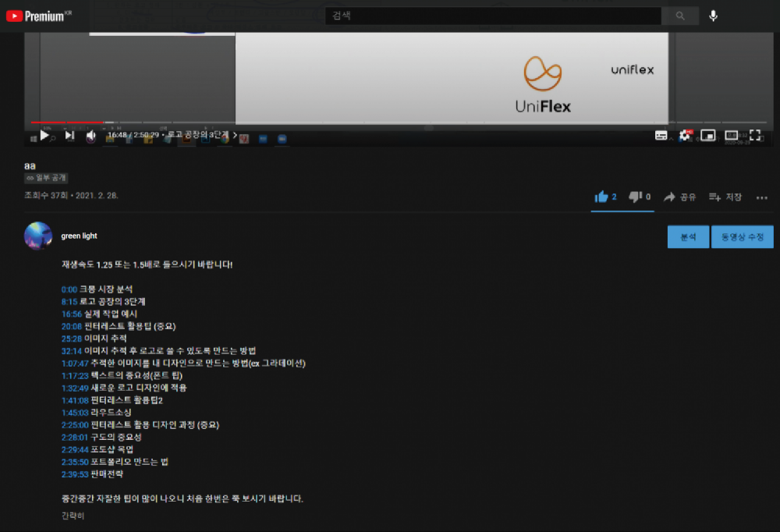The width and height of the screenshot is (780, 532).
Task: Skip to the next video
Action: (x=69, y=135)
